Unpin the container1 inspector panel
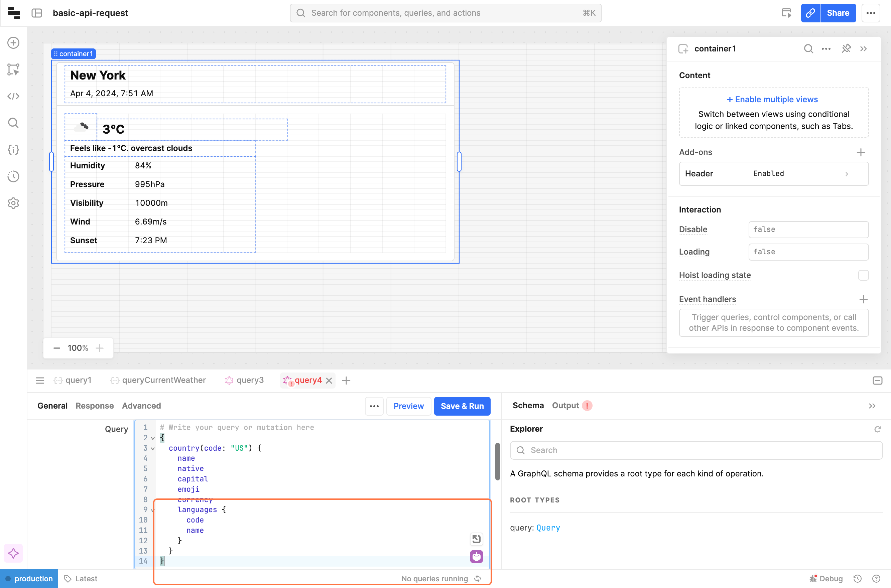Viewport: 891px width, 588px height. 846,49
